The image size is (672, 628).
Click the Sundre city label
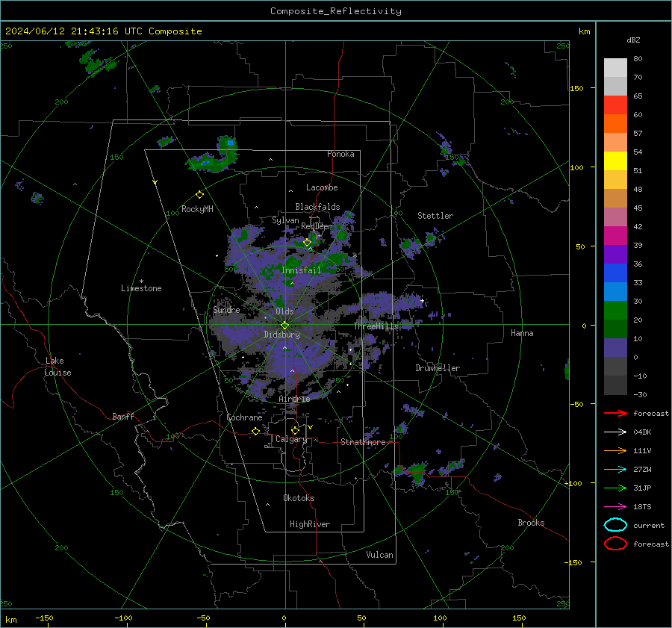click(226, 309)
